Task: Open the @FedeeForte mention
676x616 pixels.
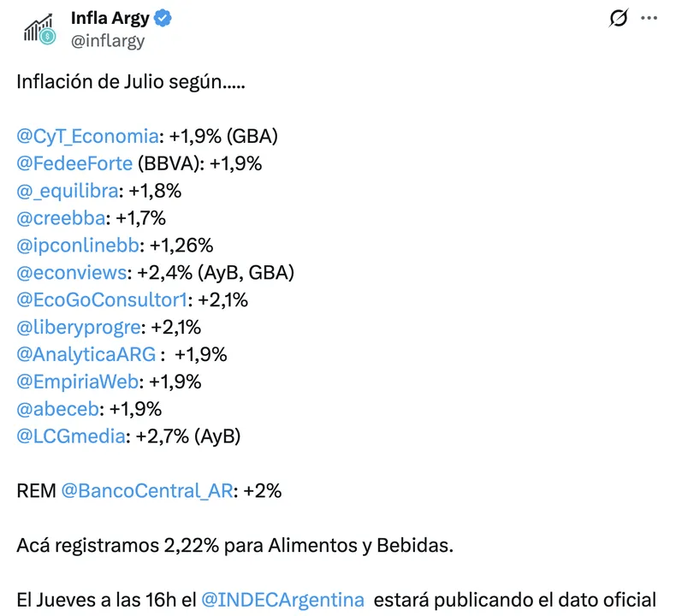Action: (74, 163)
